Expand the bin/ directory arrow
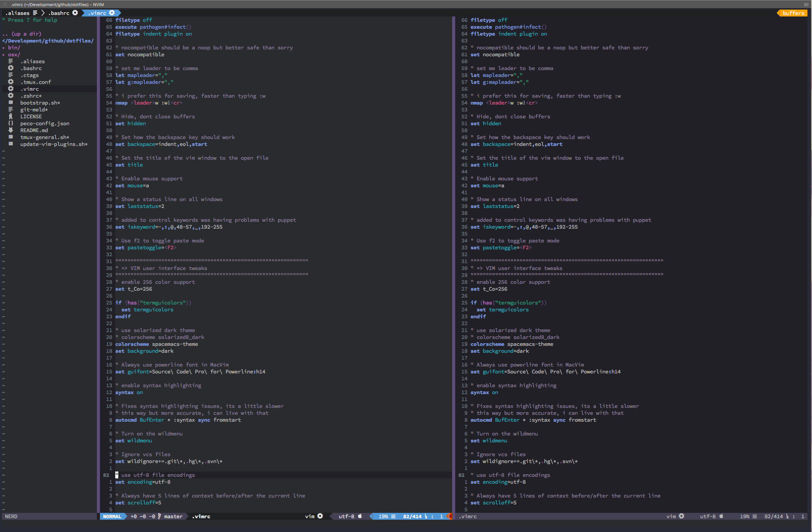The width and height of the screenshot is (812, 532). coord(4,48)
